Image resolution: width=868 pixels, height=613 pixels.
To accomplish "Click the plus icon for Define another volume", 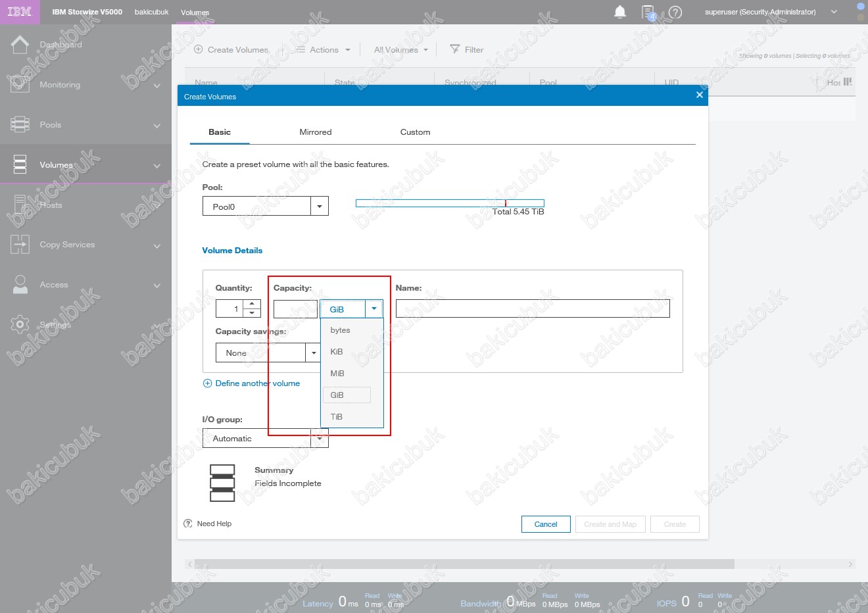I will 207,383.
